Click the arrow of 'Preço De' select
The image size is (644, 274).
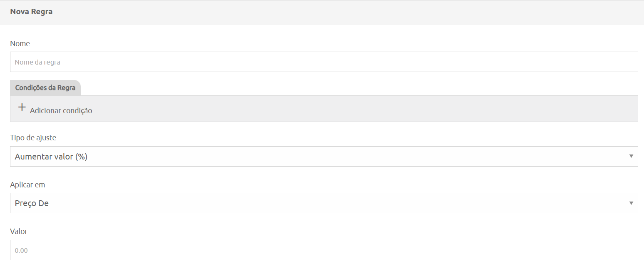tap(631, 203)
